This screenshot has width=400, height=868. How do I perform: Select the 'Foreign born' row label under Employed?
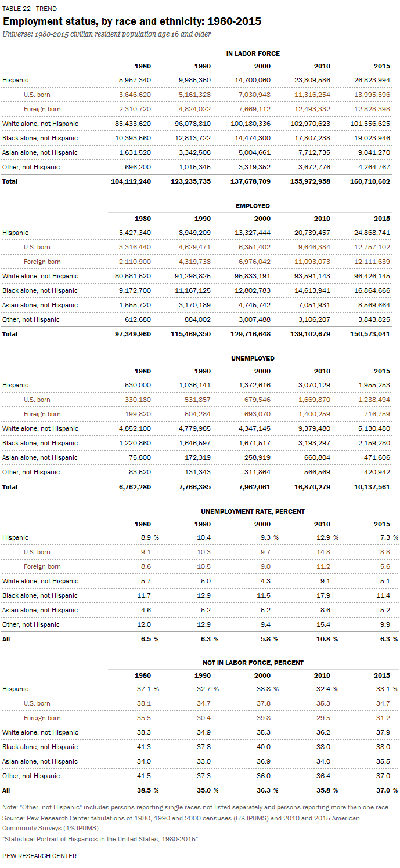[x=42, y=262]
